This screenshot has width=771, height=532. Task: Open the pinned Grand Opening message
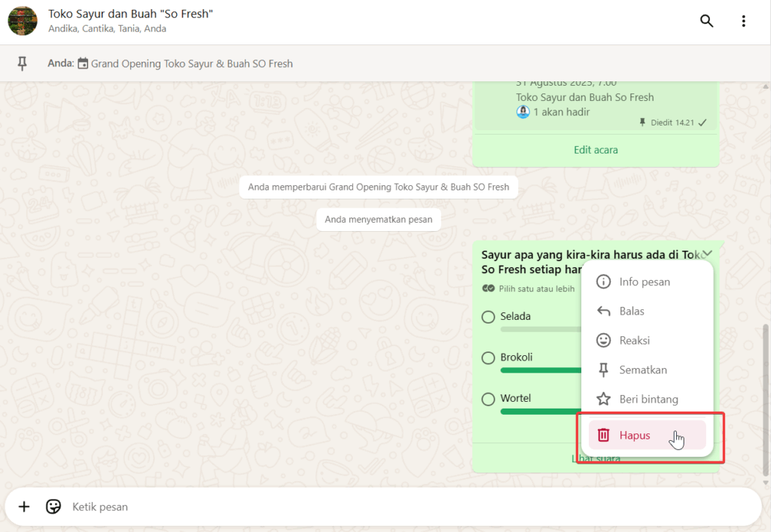pyautogui.click(x=191, y=64)
